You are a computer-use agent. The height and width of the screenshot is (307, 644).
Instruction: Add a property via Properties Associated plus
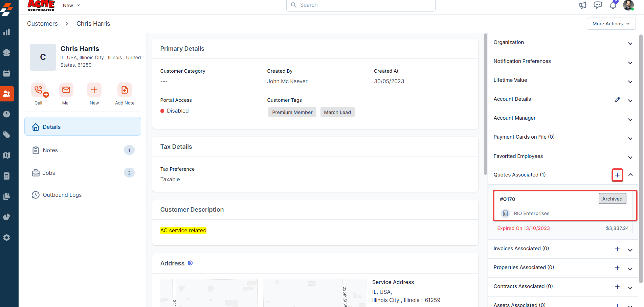617,268
